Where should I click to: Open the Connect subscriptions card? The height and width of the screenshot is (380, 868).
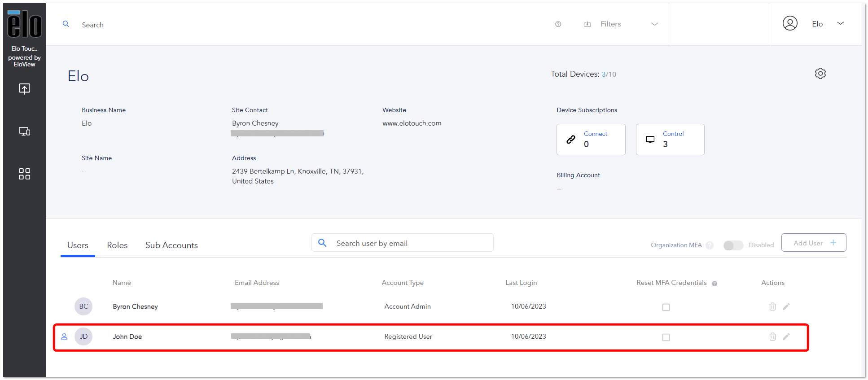point(591,140)
